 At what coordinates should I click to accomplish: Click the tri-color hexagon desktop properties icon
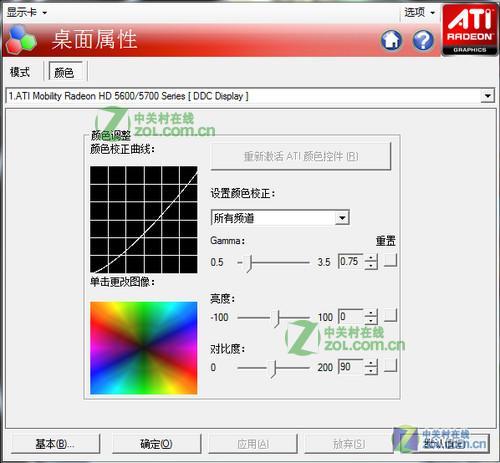click(21, 40)
